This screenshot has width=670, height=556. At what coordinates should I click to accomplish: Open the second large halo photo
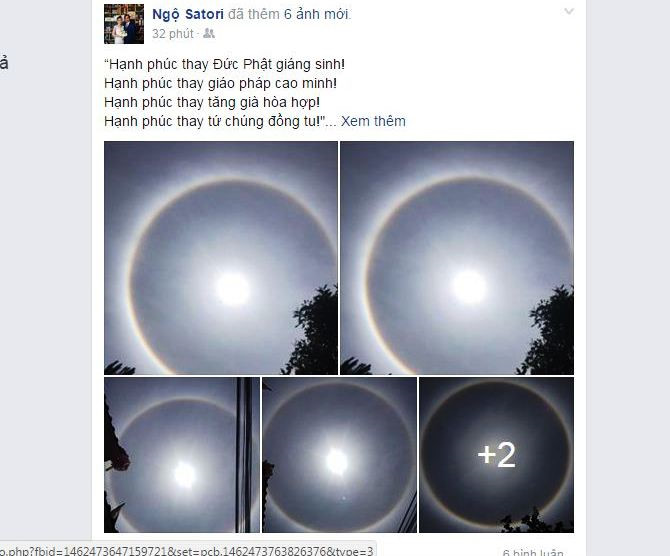tap(457, 258)
